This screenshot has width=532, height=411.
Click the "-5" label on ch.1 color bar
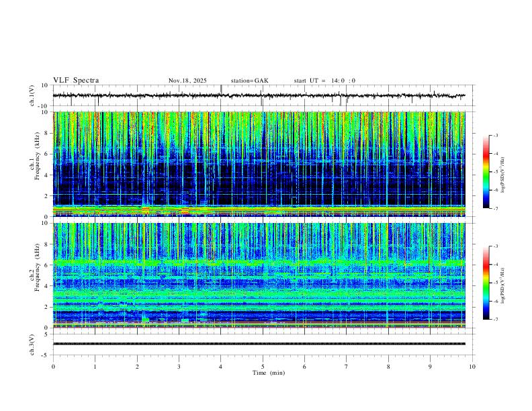point(495,172)
